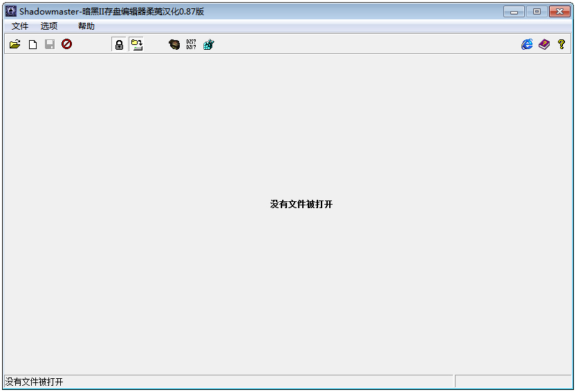Open the 选项 menu

49,26
